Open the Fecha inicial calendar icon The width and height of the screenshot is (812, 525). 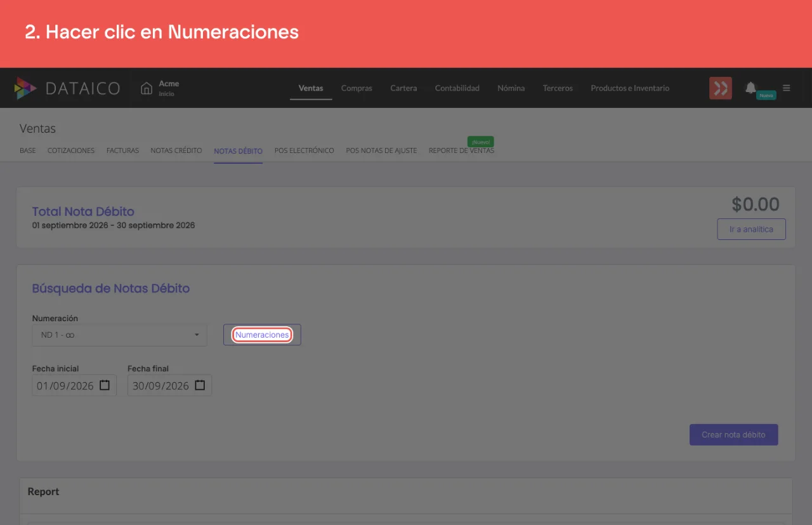(x=105, y=385)
